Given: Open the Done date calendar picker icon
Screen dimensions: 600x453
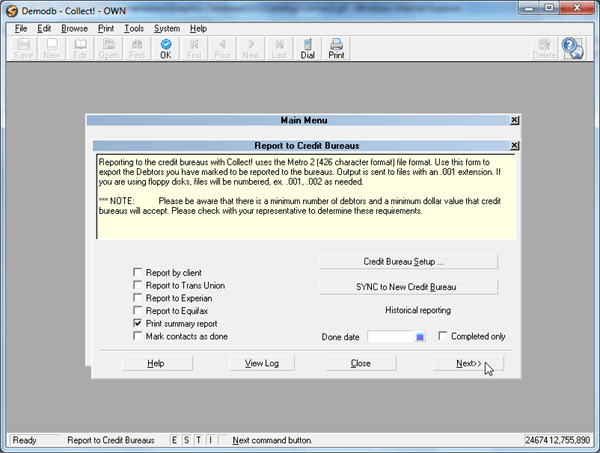Looking at the screenshot, I should click(x=420, y=337).
